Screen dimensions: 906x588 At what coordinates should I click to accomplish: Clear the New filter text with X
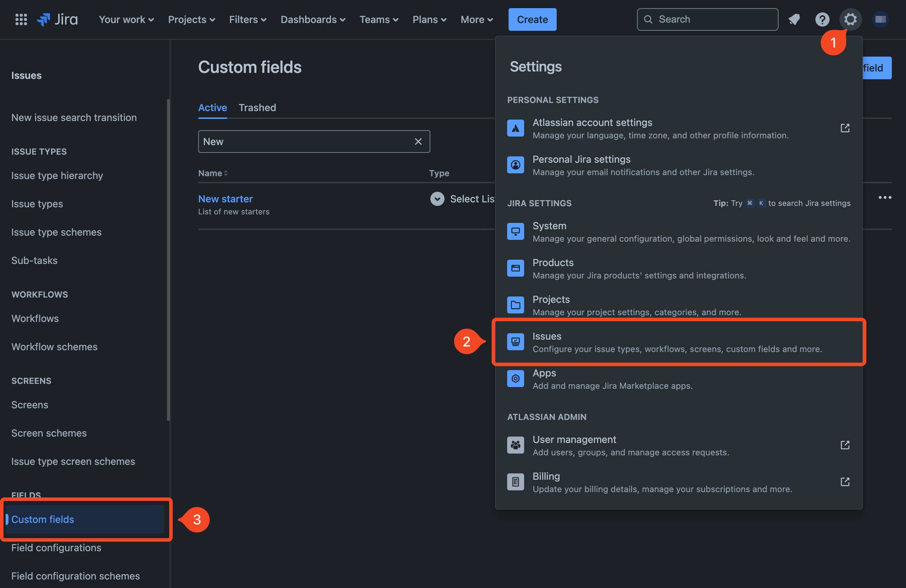pyautogui.click(x=418, y=142)
